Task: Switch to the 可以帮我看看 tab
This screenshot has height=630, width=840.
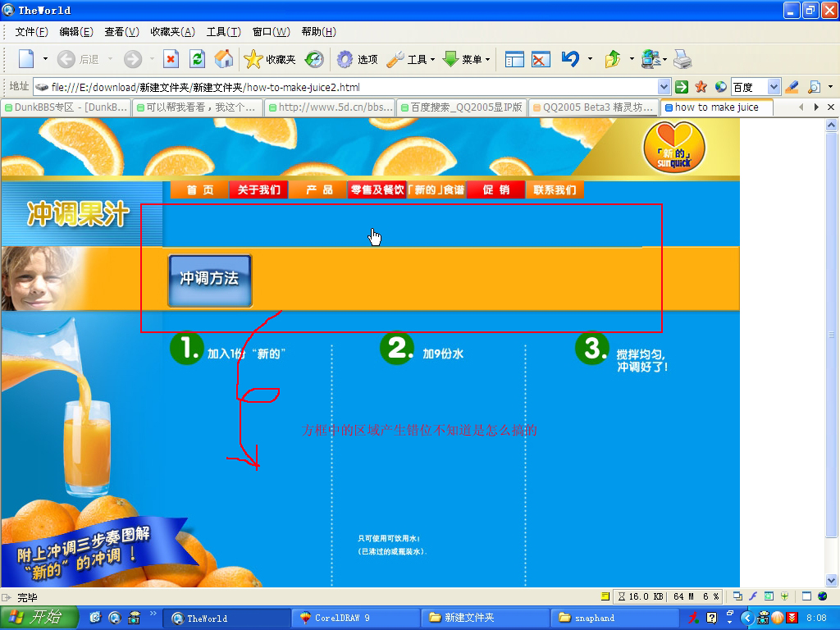Action: [199, 107]
